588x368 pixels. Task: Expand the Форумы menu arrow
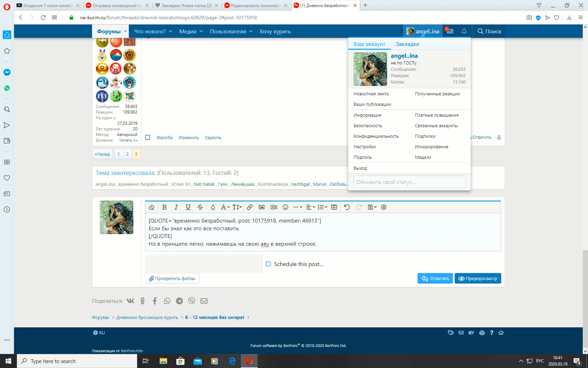[125, 31]
